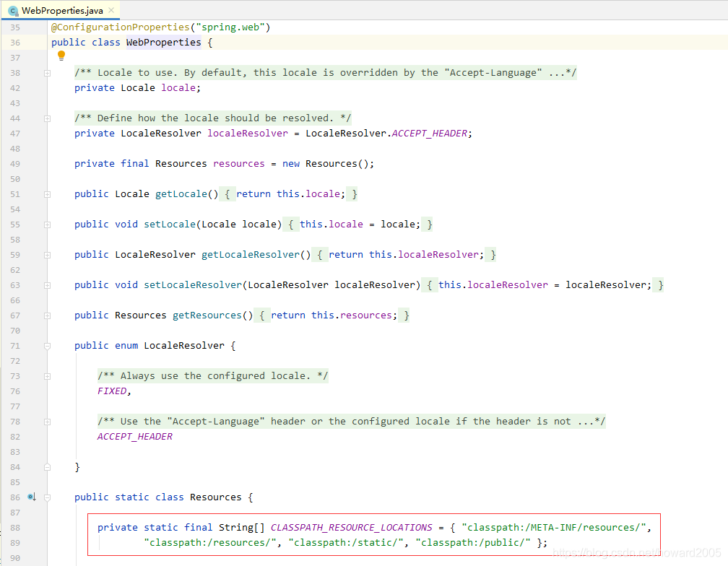The width and height of the screenshot is (728, 566).
Task: Expand the folded getLocaleResolver method on line 59
Action: pos(48,255)
